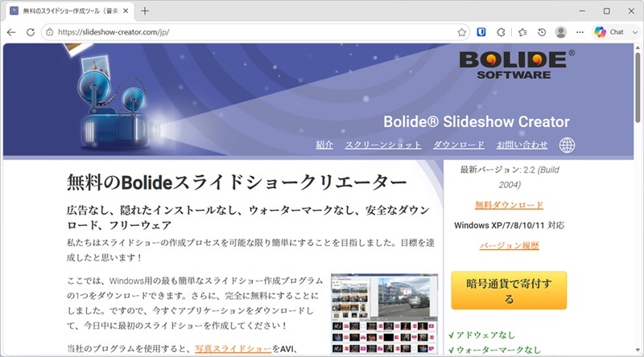
Task: Open the globe language selector icon
Action: tap(567, 145)
